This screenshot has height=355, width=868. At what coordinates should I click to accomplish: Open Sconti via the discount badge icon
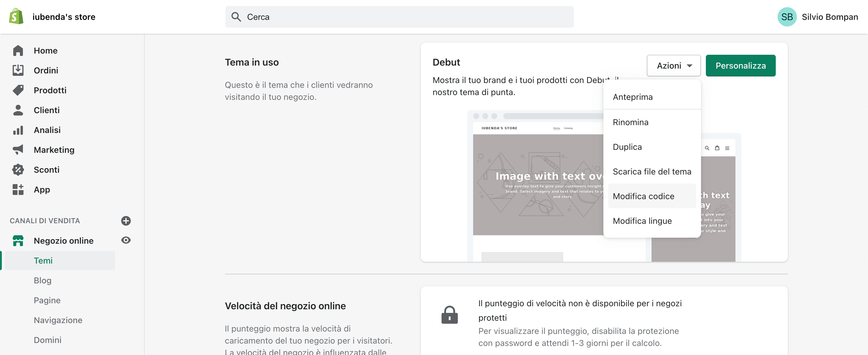coord(18,170)
